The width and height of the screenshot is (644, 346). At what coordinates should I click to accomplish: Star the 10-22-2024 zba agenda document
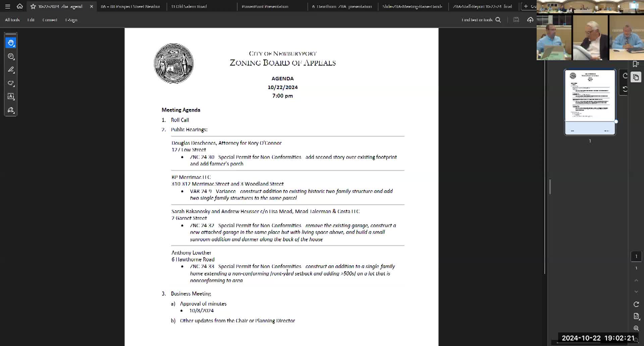coord(33,6)
